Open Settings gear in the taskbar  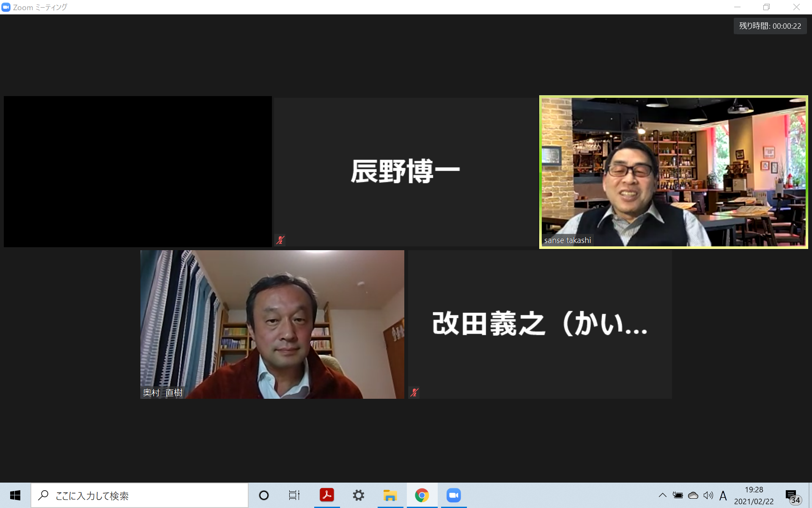click(x=359, y=495)
